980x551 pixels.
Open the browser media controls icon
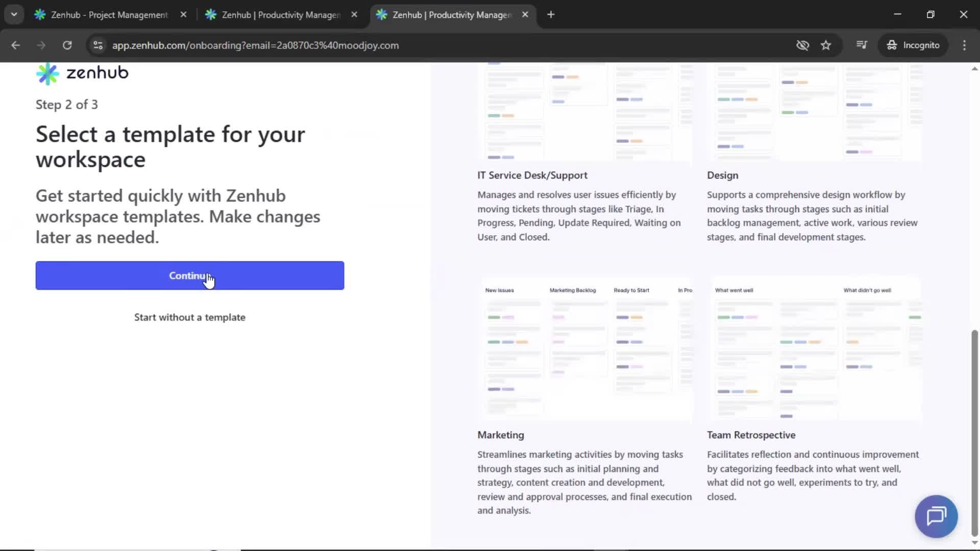coord(862,45)
